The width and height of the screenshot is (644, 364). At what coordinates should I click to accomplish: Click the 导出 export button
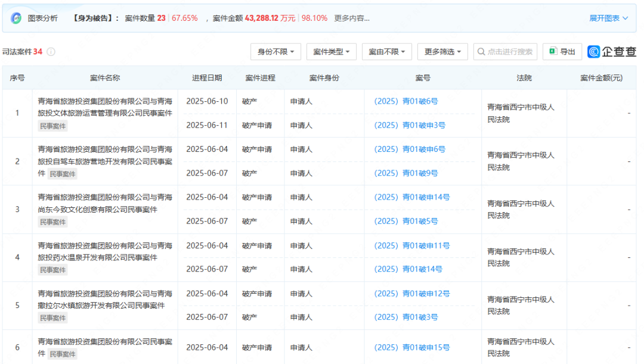(x=562, y=52)
